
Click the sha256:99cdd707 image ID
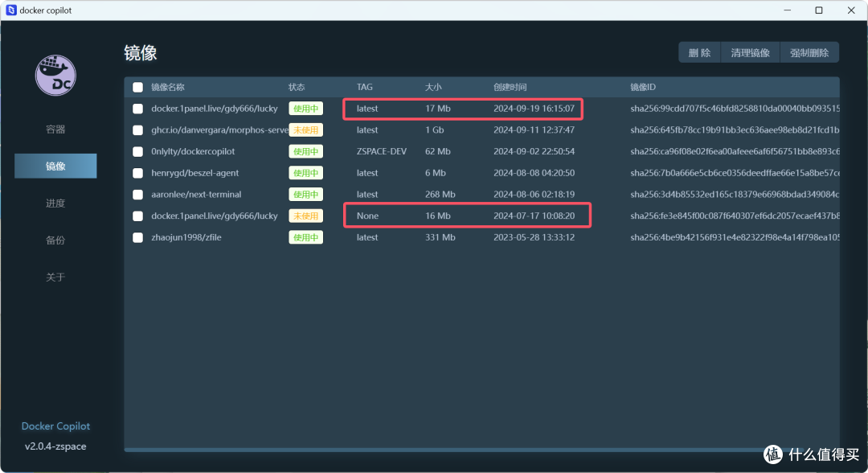pyautogui.click(x=735, y=109)
